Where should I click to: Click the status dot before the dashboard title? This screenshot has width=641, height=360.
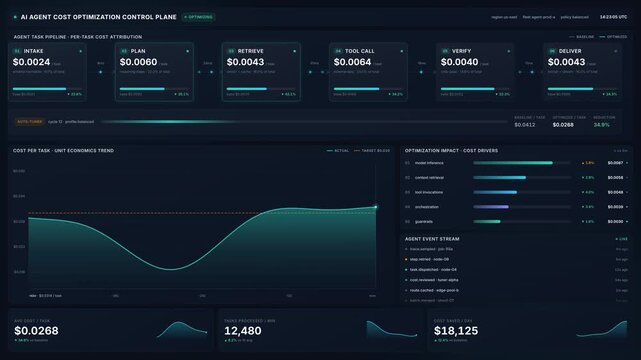click(15, 17)
